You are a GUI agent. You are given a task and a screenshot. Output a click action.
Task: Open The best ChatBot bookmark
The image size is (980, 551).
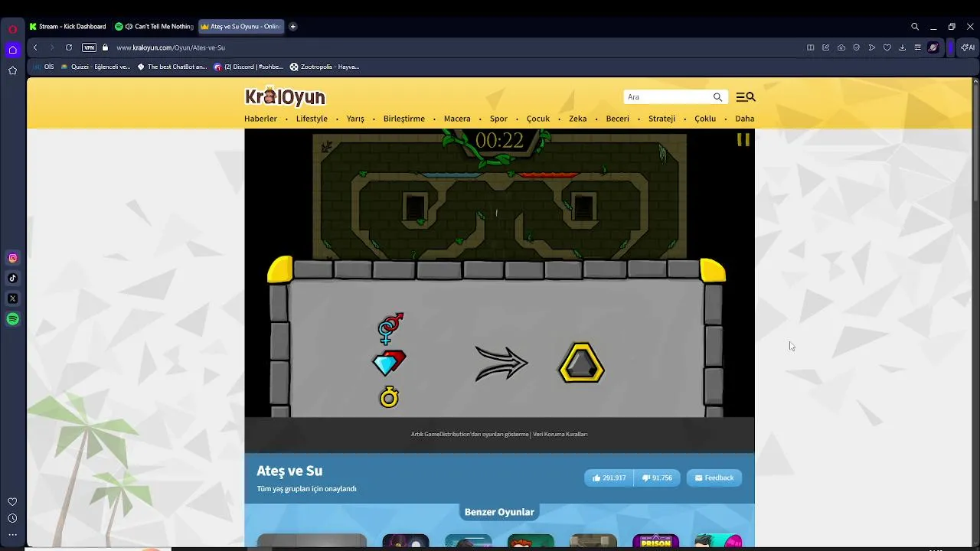(x=172, y=67)
